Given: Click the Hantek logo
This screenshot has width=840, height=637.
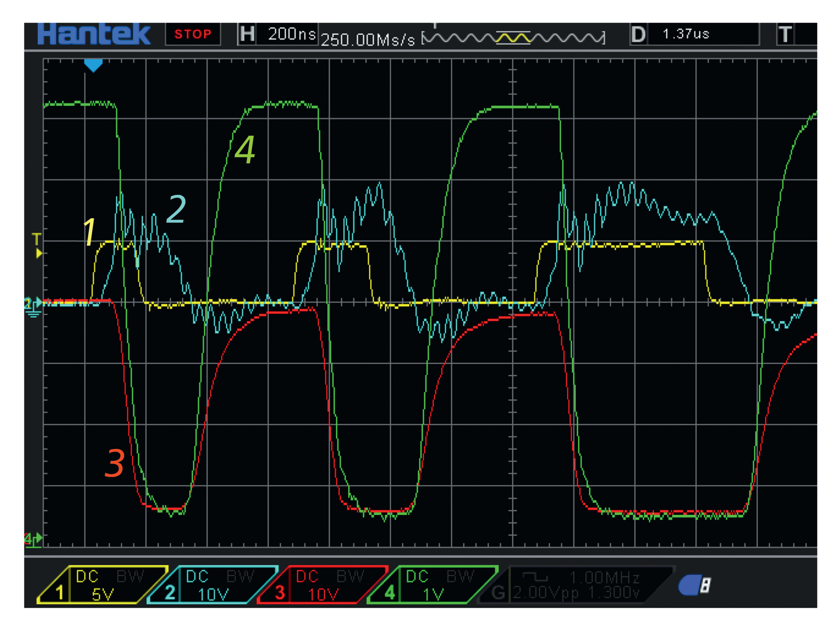Looking at the screenshot, I should coord(94,34).
